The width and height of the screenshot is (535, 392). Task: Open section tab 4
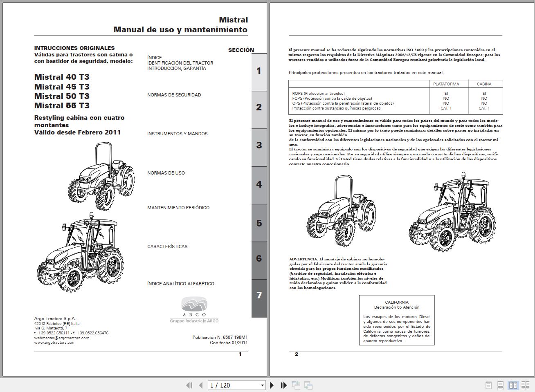(259, 185)
